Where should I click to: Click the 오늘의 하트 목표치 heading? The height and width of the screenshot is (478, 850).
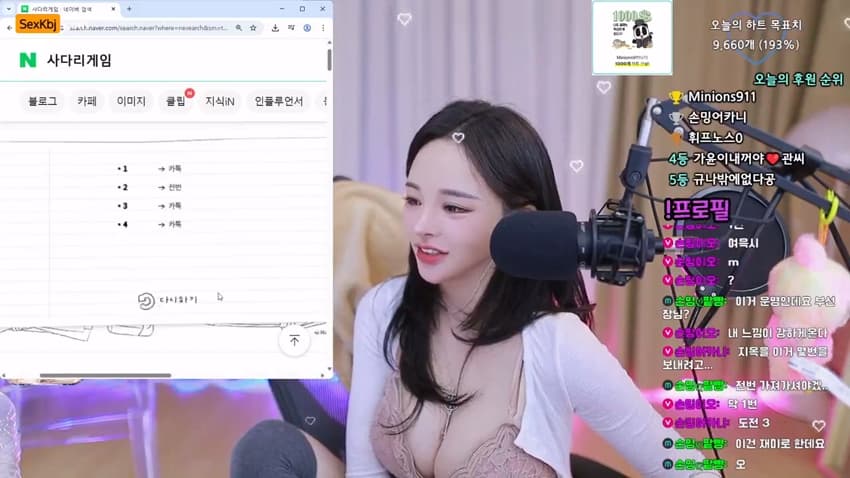pos(756,25)
